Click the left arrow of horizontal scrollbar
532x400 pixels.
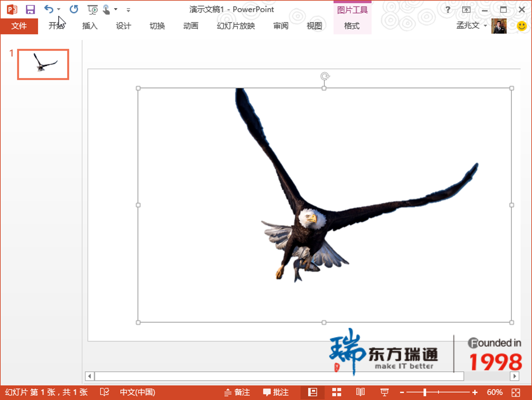pos(90,376)
